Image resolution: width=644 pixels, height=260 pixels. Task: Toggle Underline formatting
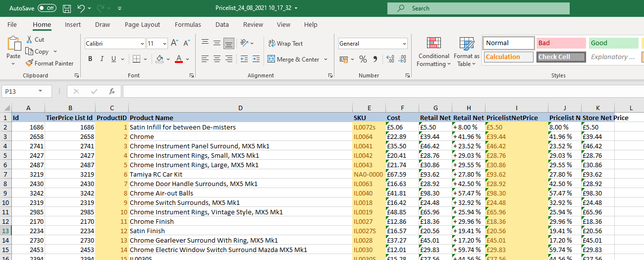point(114,59)
